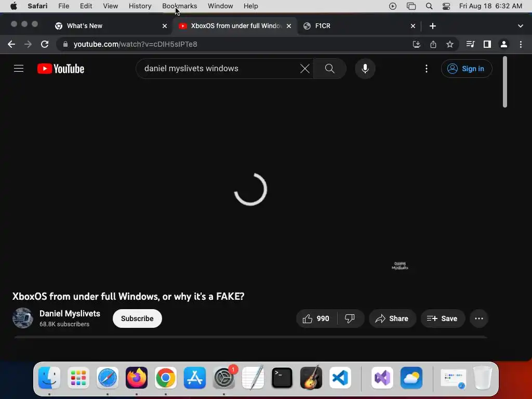The height and width of the screenshot is (399, 532).
Task: Switch to the F1CR tab
Action: point(360,26)
